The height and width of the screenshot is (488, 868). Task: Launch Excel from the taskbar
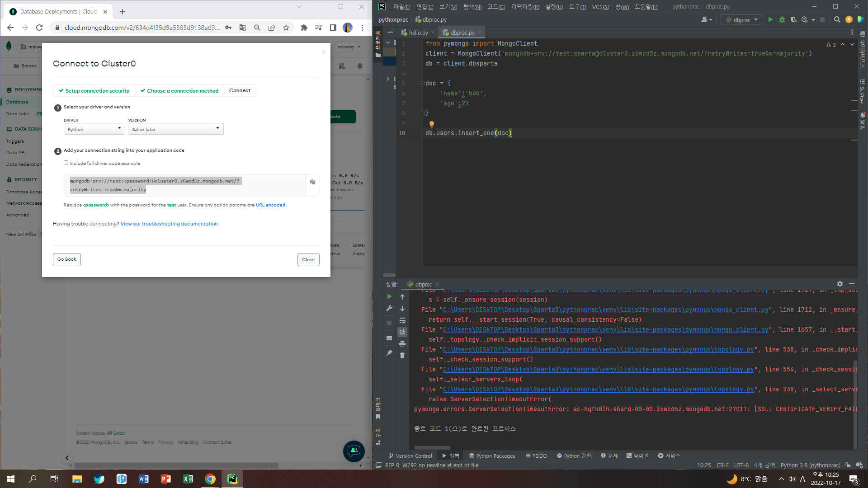[x=188, y=479]
